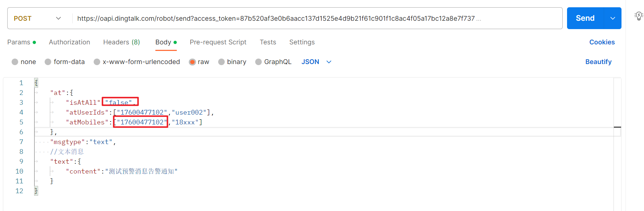Expand the Send button arrow options

pos(613,18)
